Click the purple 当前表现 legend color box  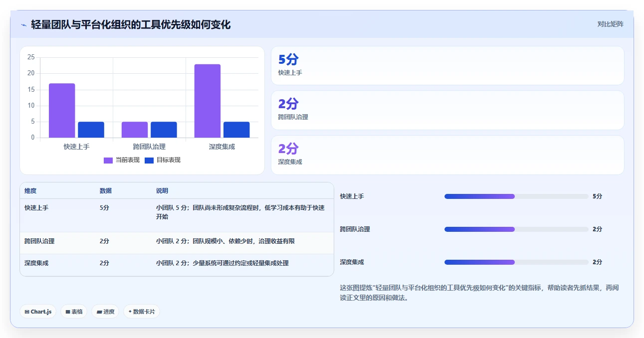click(x=108, y=160)
